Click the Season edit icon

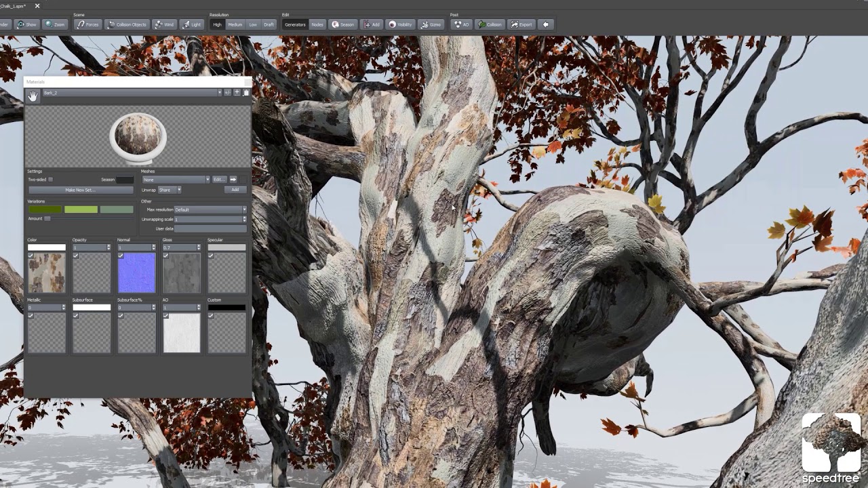tap(342, 24)
